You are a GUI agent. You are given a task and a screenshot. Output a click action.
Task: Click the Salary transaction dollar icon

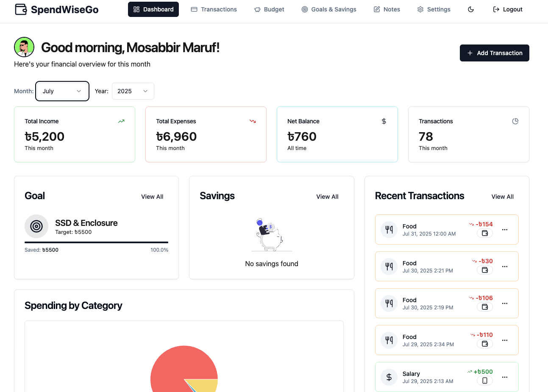[389, 377]
